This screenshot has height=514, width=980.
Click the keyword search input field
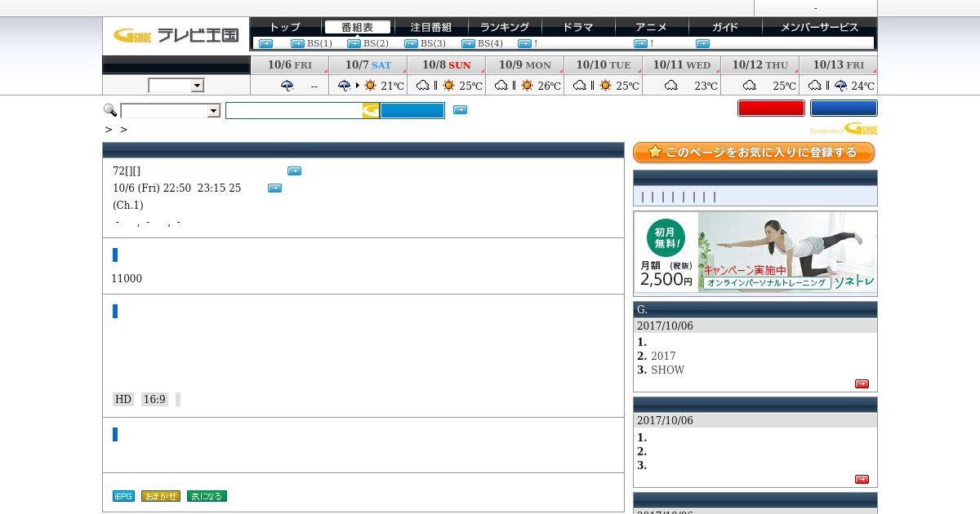294,111
